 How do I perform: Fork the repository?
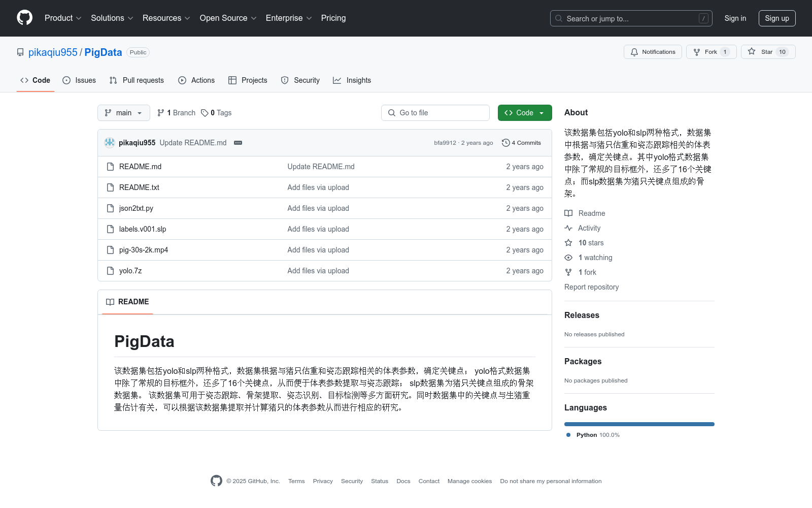tap(712, 52)
